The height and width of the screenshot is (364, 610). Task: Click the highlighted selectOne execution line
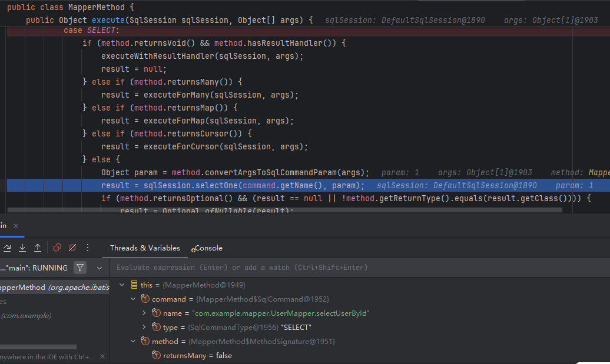[308, 185]
